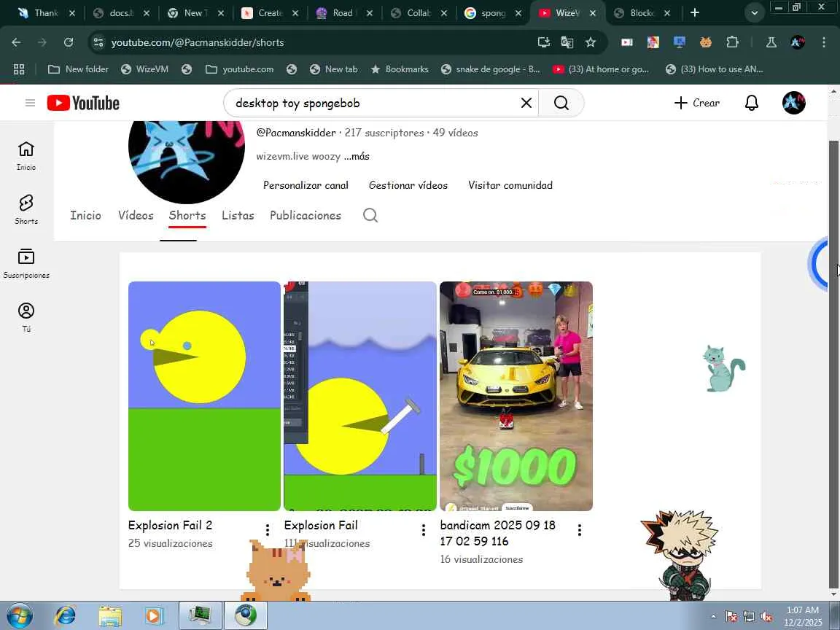Reload the page

tap(68, 42)
